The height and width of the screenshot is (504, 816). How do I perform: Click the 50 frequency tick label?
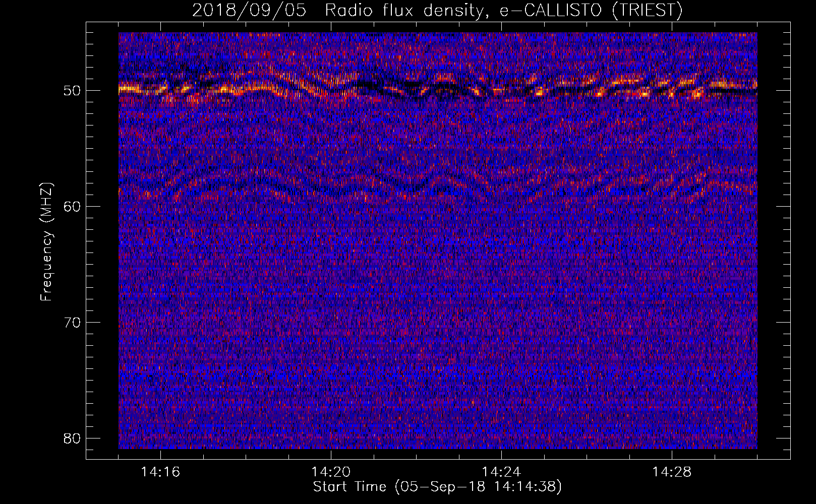[x=72, y=91]
